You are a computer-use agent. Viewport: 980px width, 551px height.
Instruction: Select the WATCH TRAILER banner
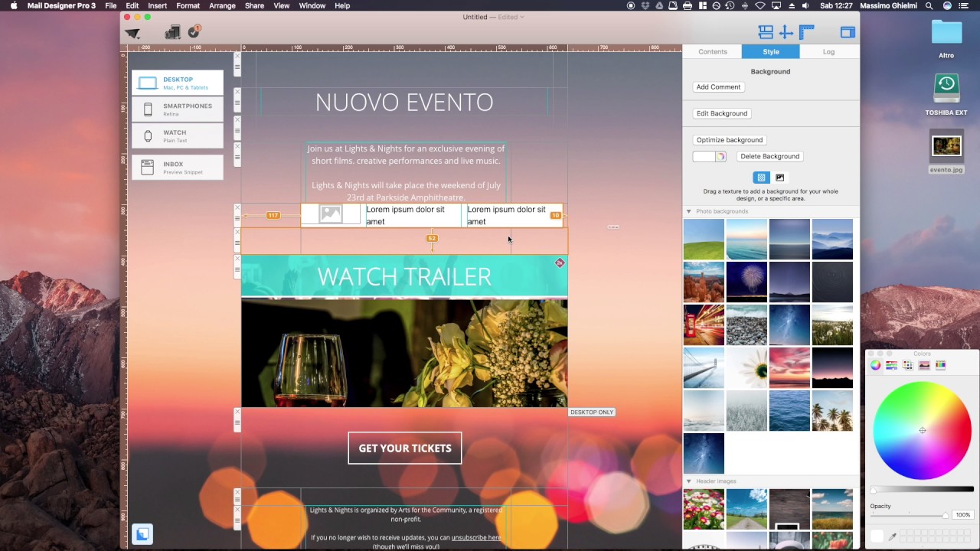pyautogui.click(x=404, y=276)
